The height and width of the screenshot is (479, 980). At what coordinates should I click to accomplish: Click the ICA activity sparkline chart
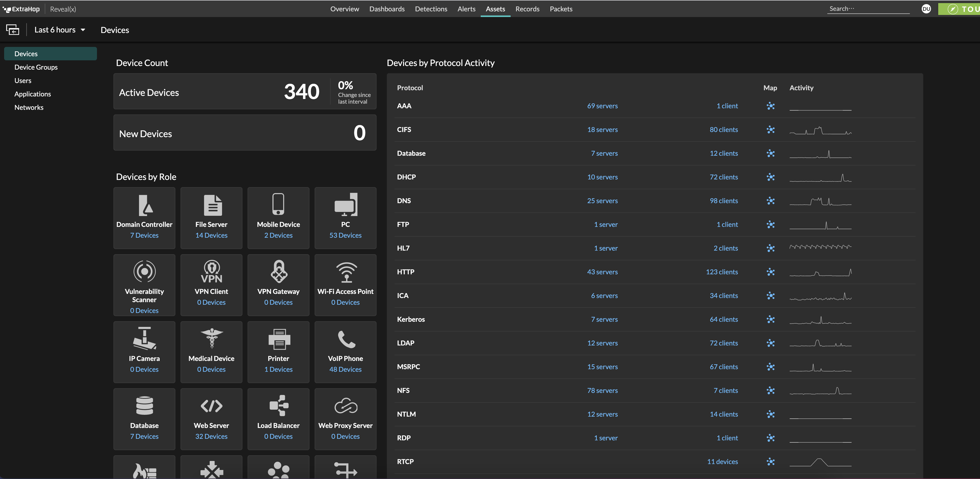coord(820,296)
